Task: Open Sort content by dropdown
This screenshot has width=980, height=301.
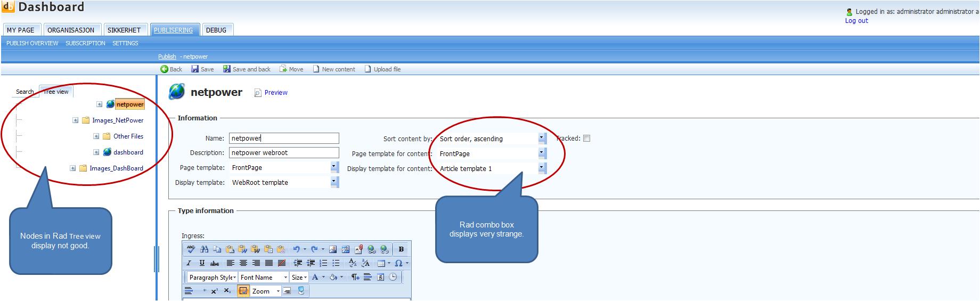Action: (542, 139)
